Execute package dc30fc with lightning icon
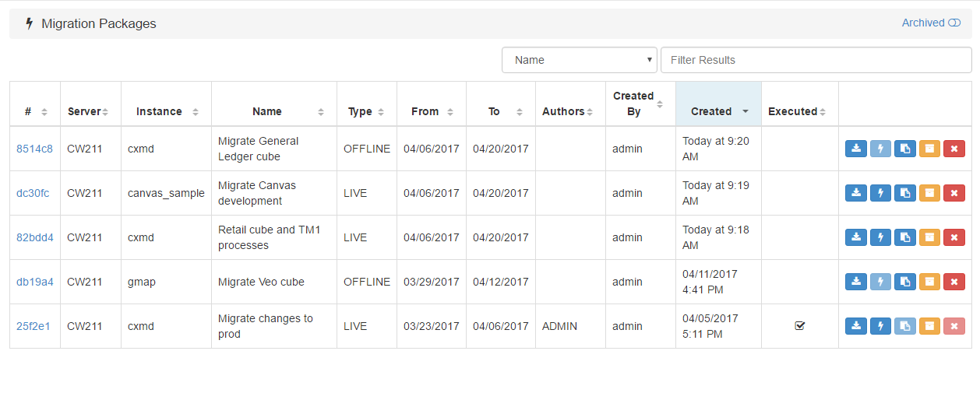This screenshot has height=393, width=980. tap(880, 193)
